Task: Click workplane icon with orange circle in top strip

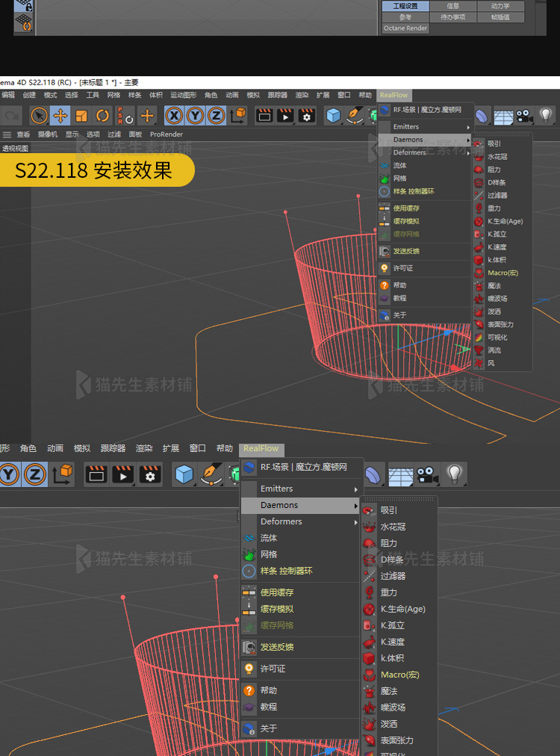Action: 24,22
